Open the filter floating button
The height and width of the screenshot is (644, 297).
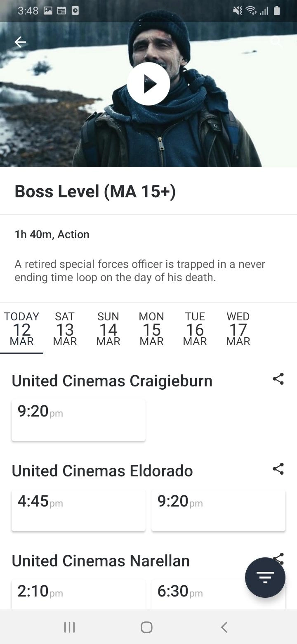click(265, 577)
